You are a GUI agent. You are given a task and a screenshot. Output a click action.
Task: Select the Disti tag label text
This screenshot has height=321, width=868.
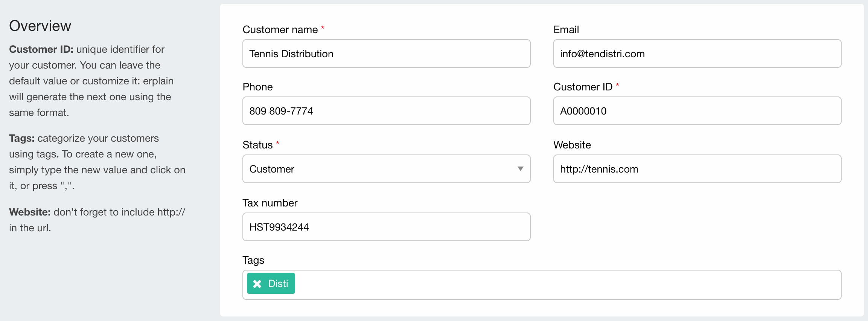click(x=278, y=284)
